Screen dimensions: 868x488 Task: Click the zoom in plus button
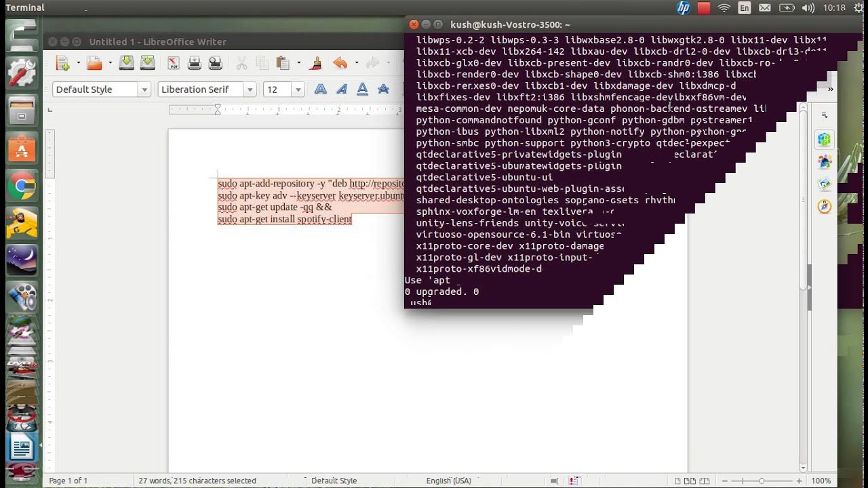coord(799,481)
